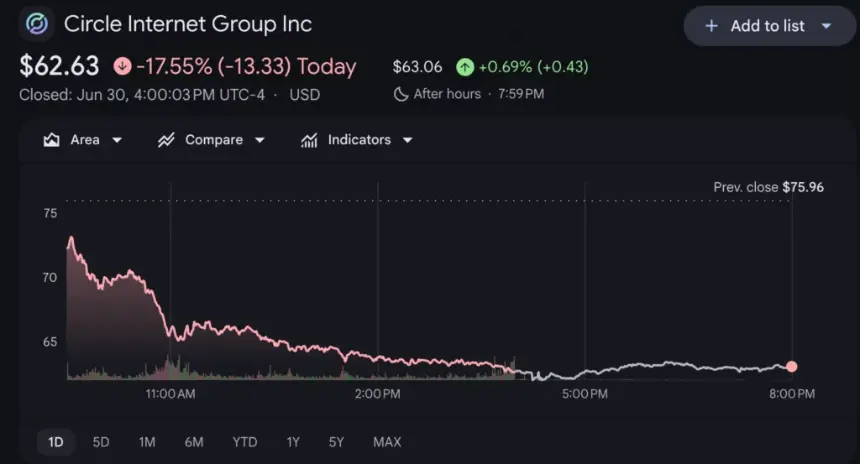This screenshot has width=860, height=464.
Task: Click the plus icon in Add to list
Action: 711,26
